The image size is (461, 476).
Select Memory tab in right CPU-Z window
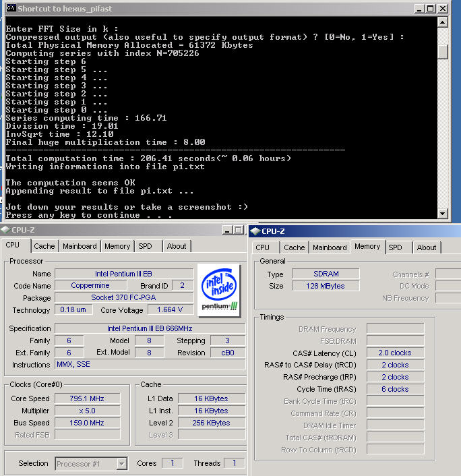[x=367, y=246]
